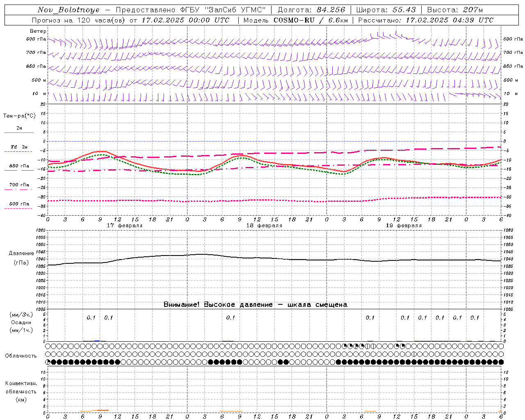
Task: Click the blue precipitation bar on 17 февраля
Action: pos(97,340)
